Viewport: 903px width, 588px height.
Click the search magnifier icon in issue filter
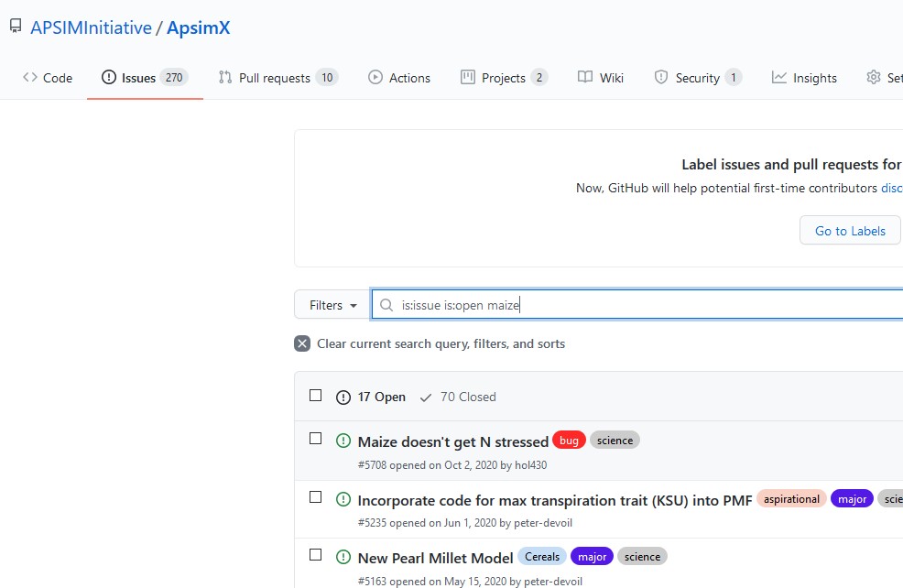click(x=386, y=305)
